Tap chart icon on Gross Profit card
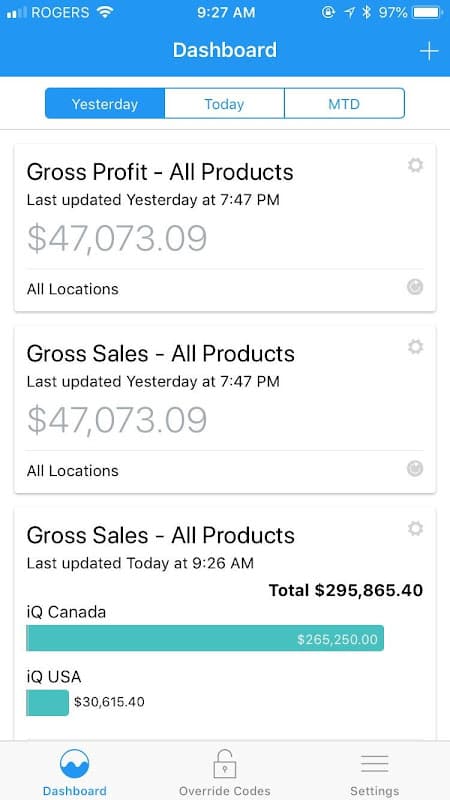 (x=415, y=287)
